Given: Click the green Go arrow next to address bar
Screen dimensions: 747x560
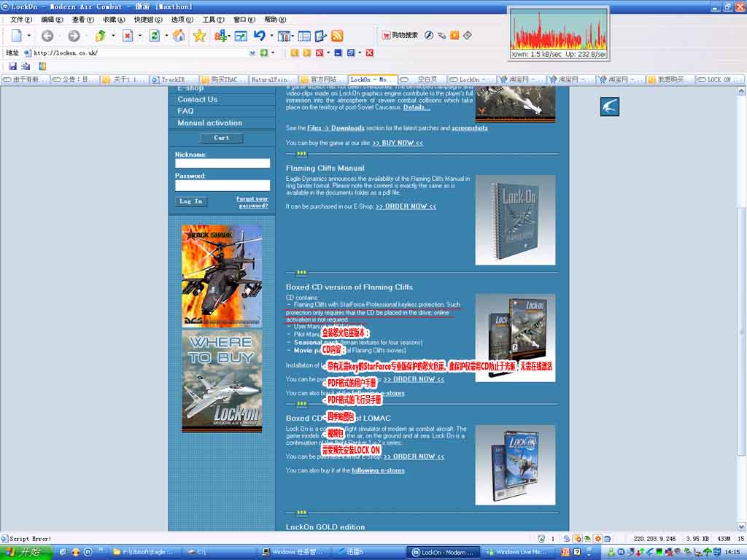Looking at the screenshot, I should (x=264, y=52).
